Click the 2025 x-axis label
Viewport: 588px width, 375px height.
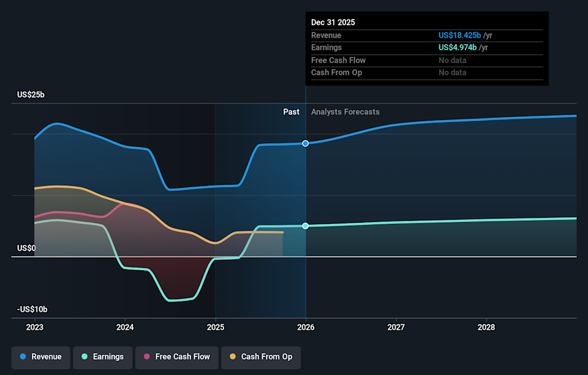pyautogui.click(x=215, y=327)
